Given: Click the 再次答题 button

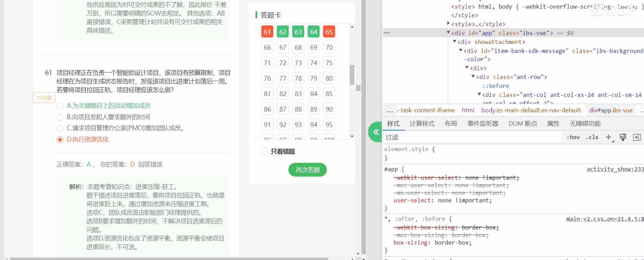Looking at the screenshot, I should click(x=308, y=170).
